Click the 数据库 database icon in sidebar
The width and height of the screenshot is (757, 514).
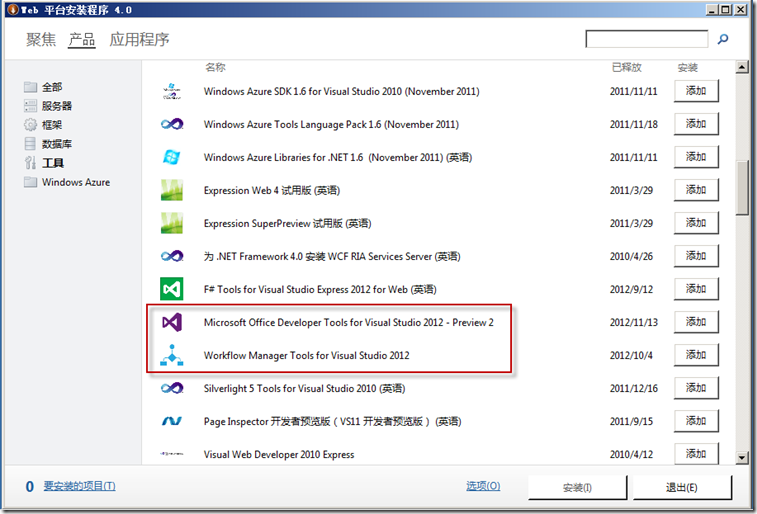(30, 143)
